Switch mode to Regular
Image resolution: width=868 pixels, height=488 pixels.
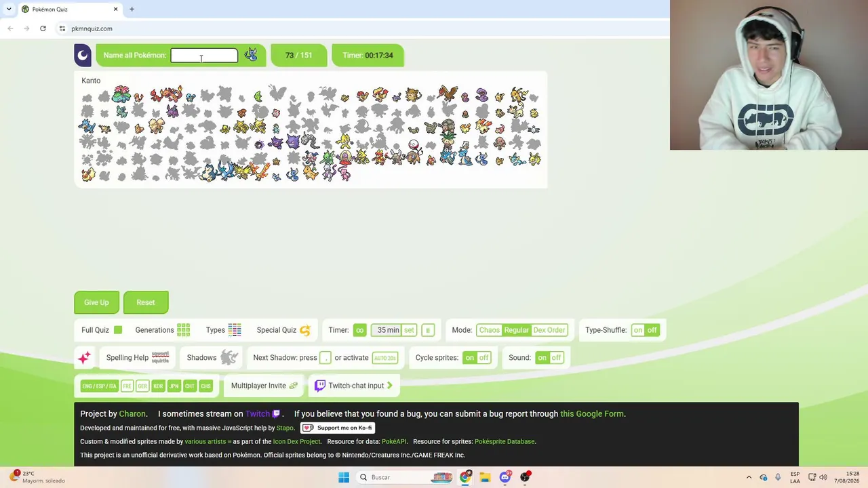[x=516, y=330]
